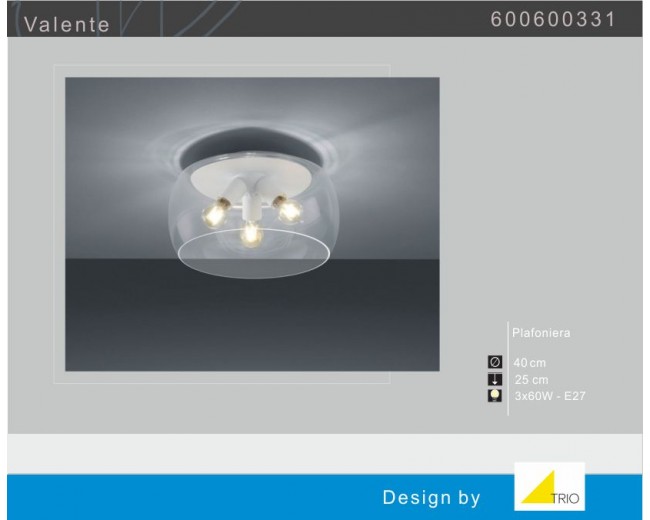Image resolution: width=650 pixels, height=520 pixels.
Task: Select the center bulb in lamp photo
Action: tap(249, 234)
